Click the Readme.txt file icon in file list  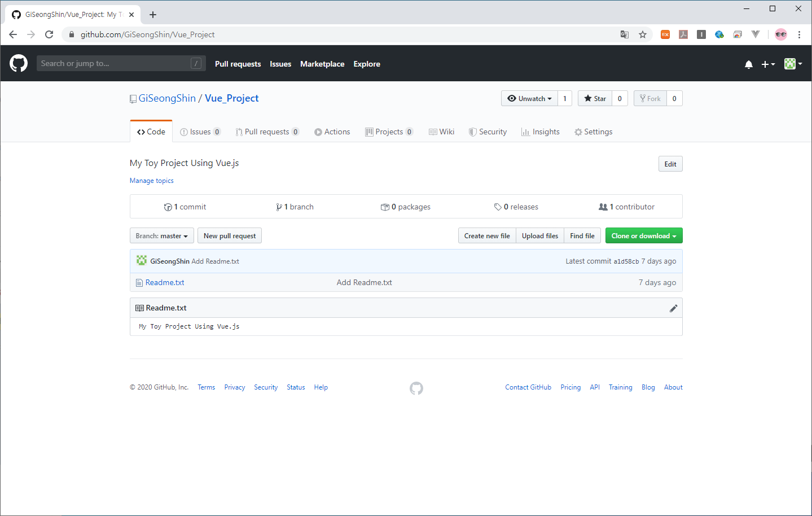point(139,283)
